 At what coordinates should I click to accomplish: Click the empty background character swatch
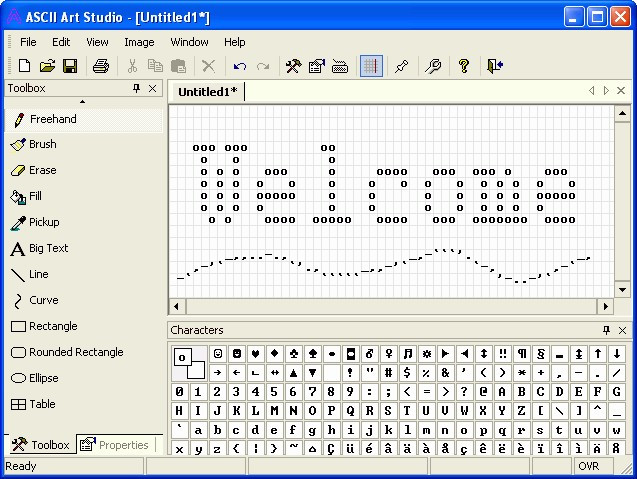(x=197, y=371)
